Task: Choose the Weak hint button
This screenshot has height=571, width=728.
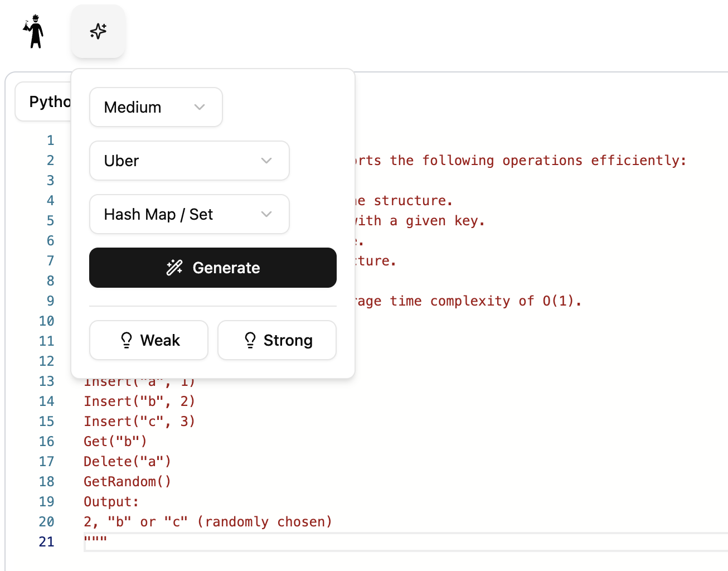Action: tap(149, 340)
